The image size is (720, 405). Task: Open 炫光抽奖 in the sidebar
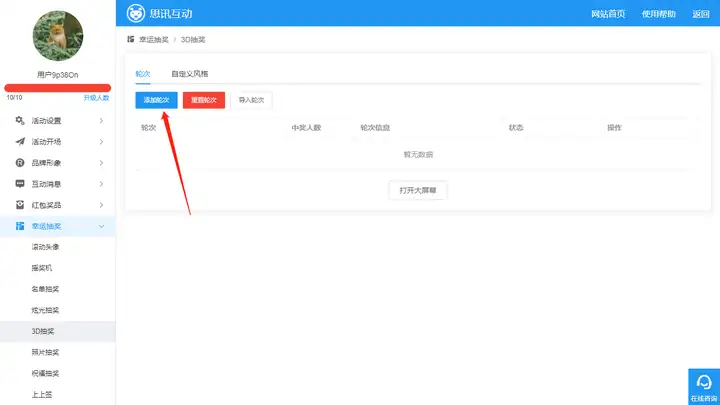[45, 310]
